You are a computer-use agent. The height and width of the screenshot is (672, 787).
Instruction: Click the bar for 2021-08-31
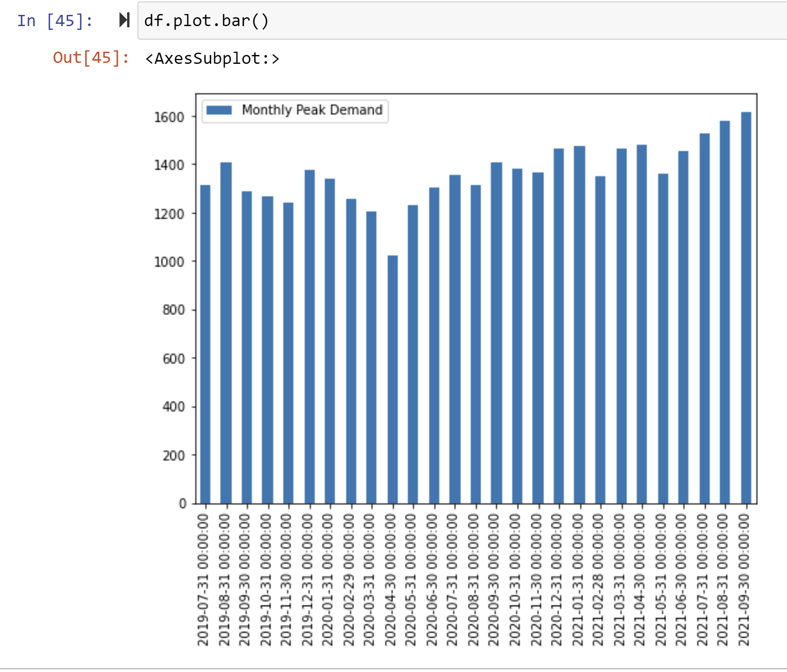pos(725,312)
